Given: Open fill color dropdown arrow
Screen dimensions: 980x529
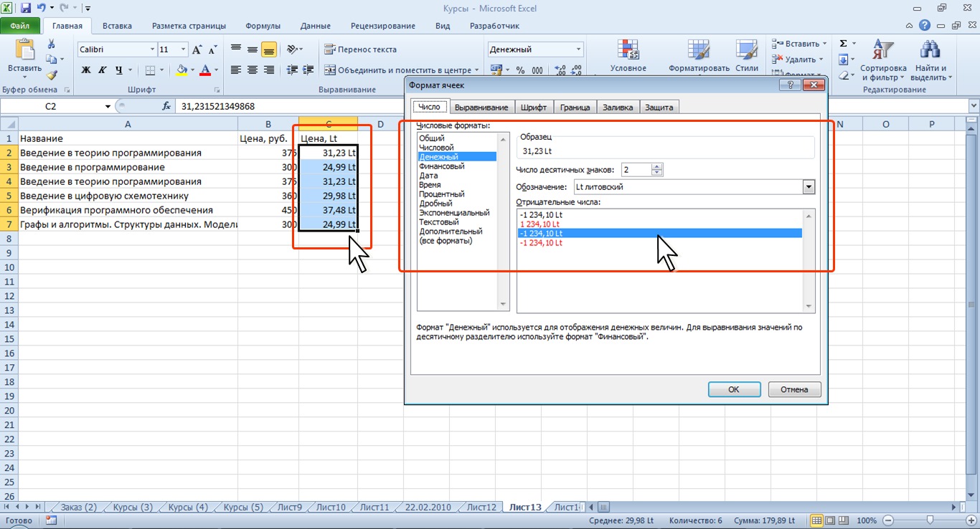Looking at the screenshot, I should tap(193, 70).
